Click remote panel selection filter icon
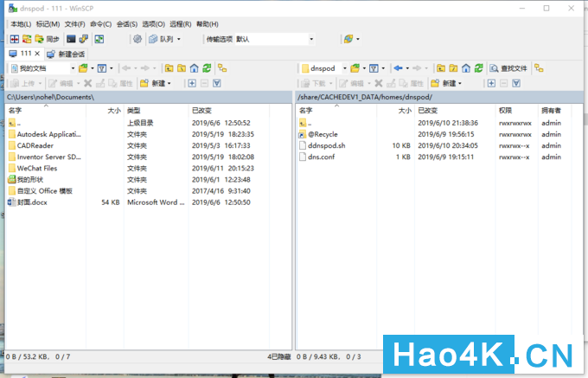The width and height of the screenshot is (588, 378). click(516, 83)
